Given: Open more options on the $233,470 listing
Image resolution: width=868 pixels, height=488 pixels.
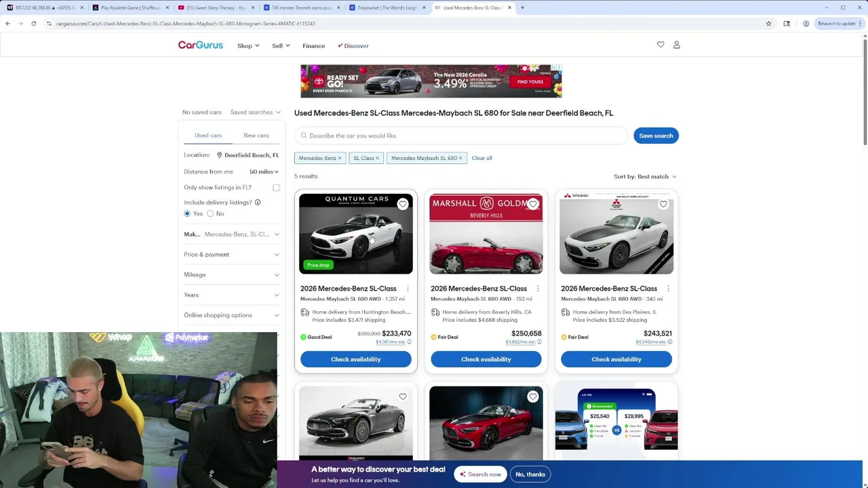Looking at the screenshot, I should 408,289.
